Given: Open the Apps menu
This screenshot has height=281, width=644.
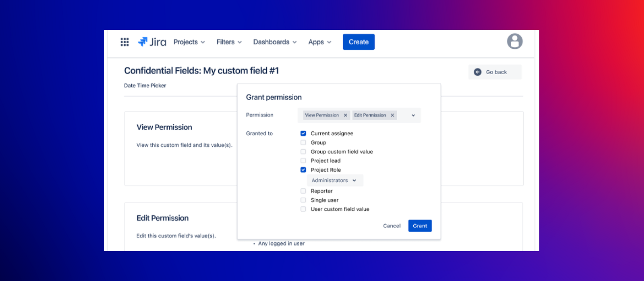Looking at the screenshot, I should tap(320, 42).
